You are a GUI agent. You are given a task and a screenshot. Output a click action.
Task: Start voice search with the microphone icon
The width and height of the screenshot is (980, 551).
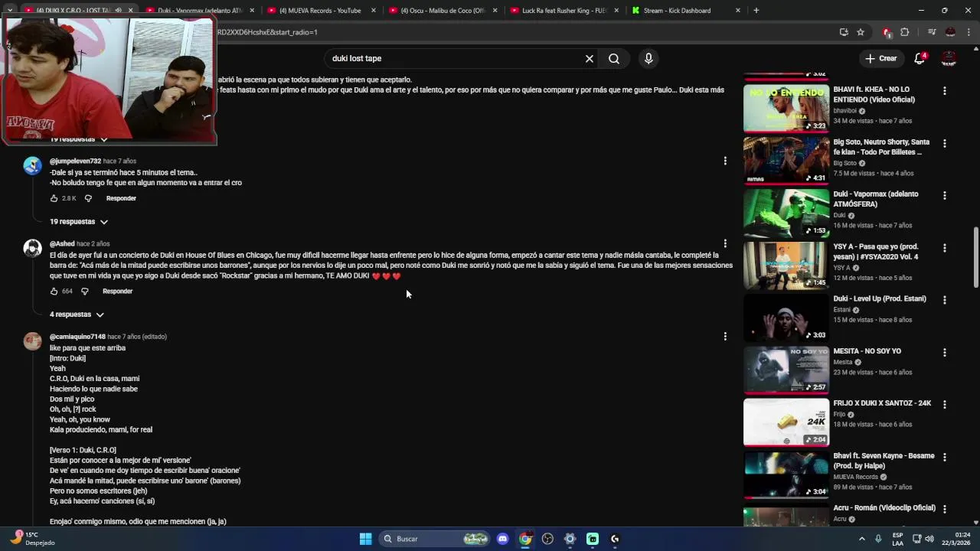648,58
